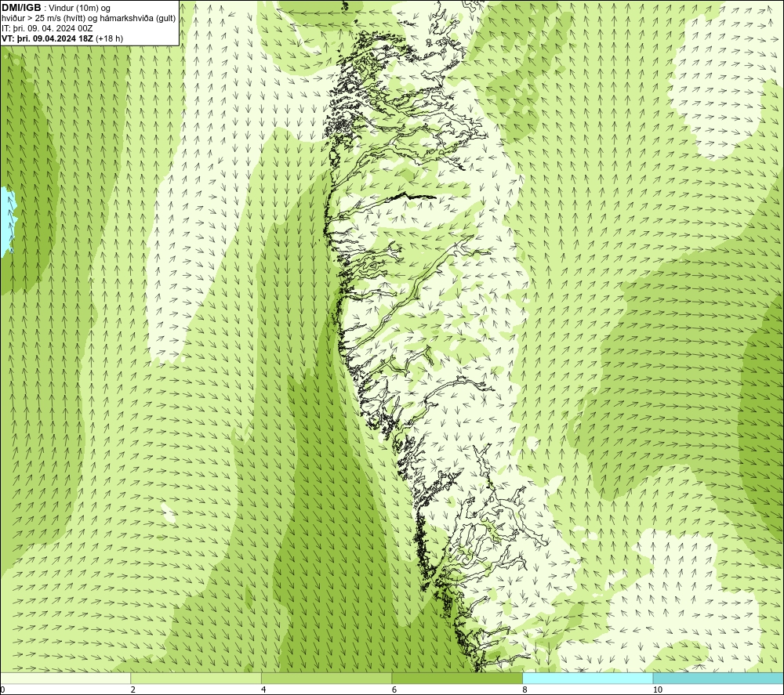Image resolution: width=784 pixels, height=695 pixels.
Task: Click the 0-2 m/s legend color swatch
Action: [x=66, y=678]
